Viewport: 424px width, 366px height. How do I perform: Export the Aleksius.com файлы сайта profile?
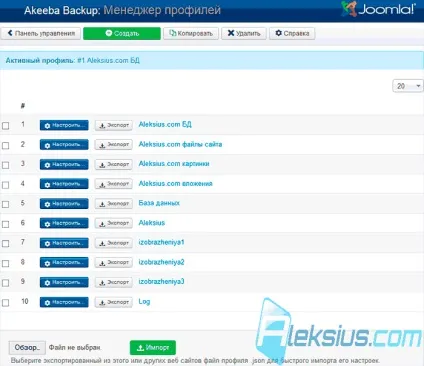point(114,145)
